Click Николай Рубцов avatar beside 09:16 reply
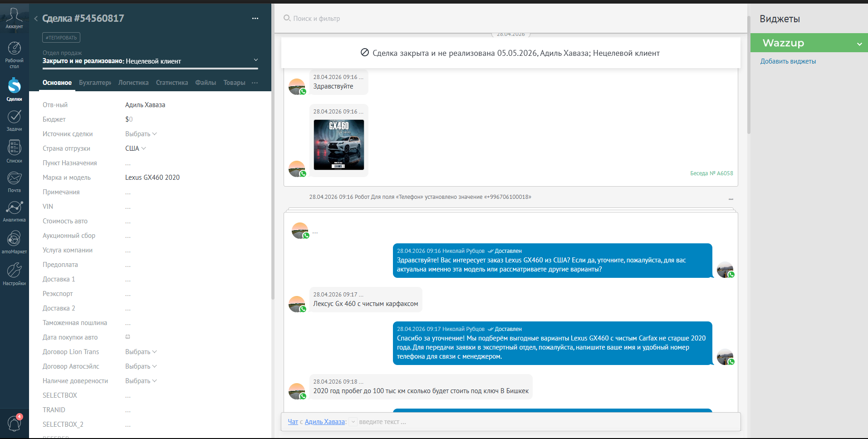The image size is (868, 439). [x=725, y=270]
